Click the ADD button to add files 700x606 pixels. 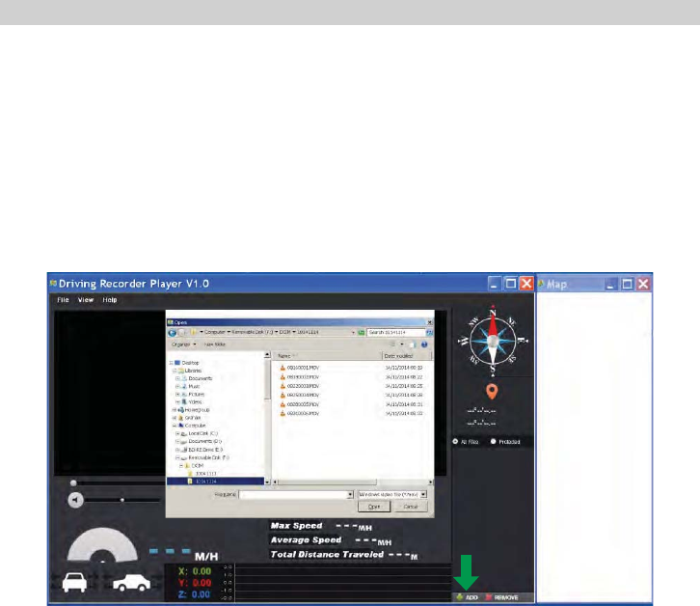click(x=467, y=597)
